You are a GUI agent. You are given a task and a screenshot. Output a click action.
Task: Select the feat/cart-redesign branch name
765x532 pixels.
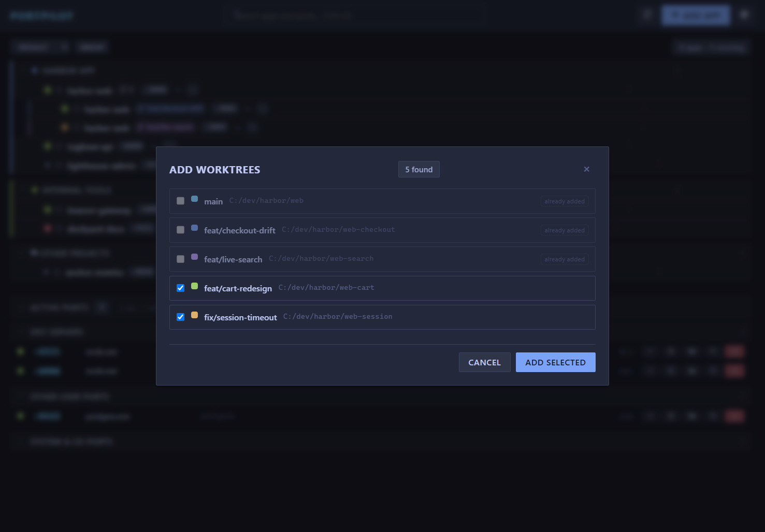coord(238,288)
